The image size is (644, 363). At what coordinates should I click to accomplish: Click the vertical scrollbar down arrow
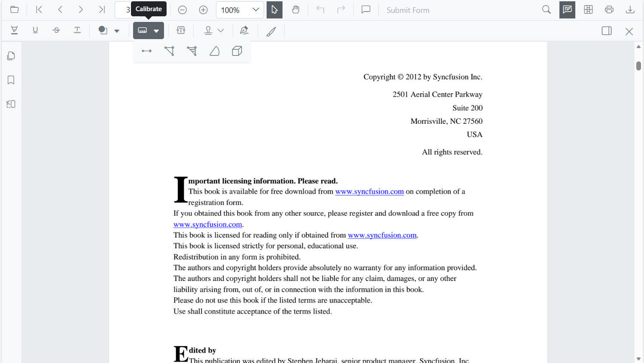638,358
